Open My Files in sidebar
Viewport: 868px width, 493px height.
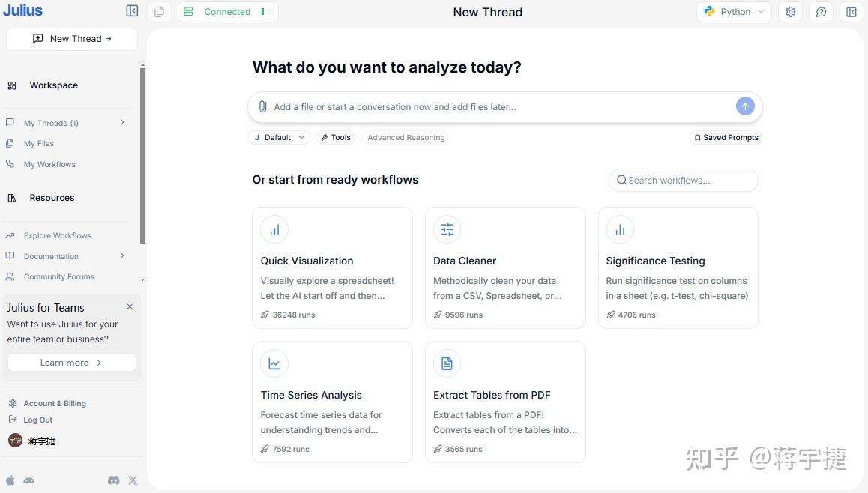(x=39, y=144)
